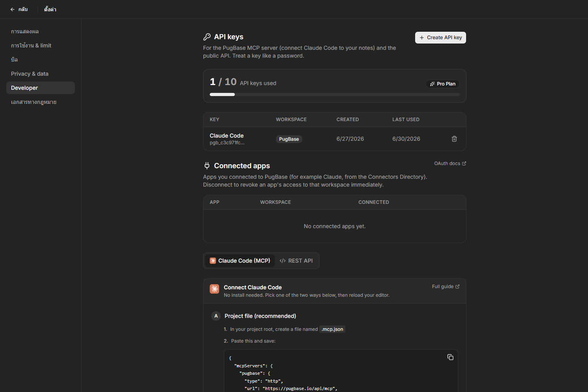Viewport: 588px width, 392px height.
Task: Switch to Claude Code (MCP) tab
Action: tap(240, 261)
